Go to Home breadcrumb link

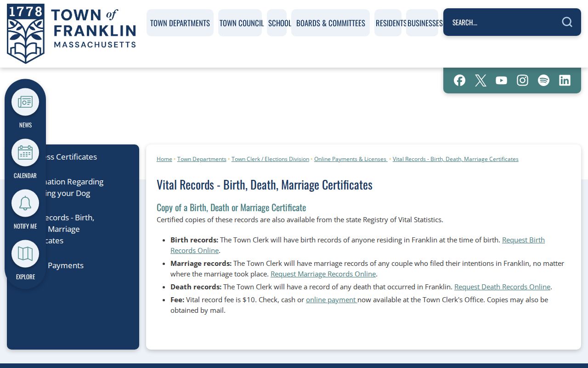coord(164,159)
